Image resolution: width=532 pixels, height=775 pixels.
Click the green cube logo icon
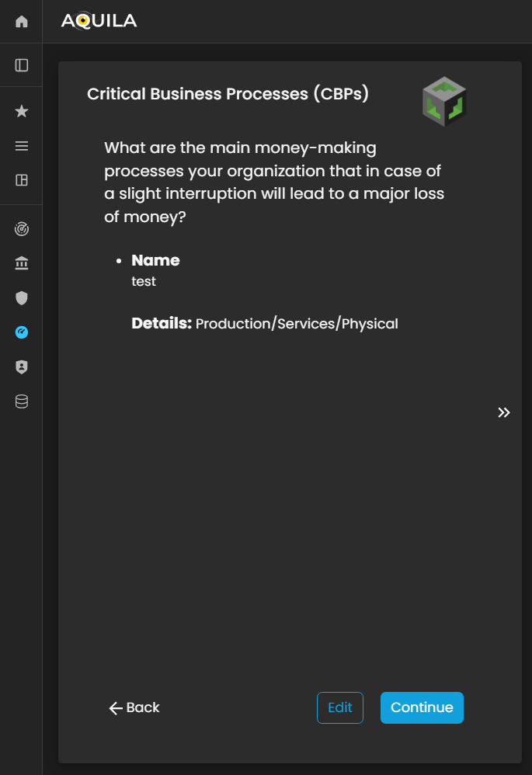(x=444, y=102)
